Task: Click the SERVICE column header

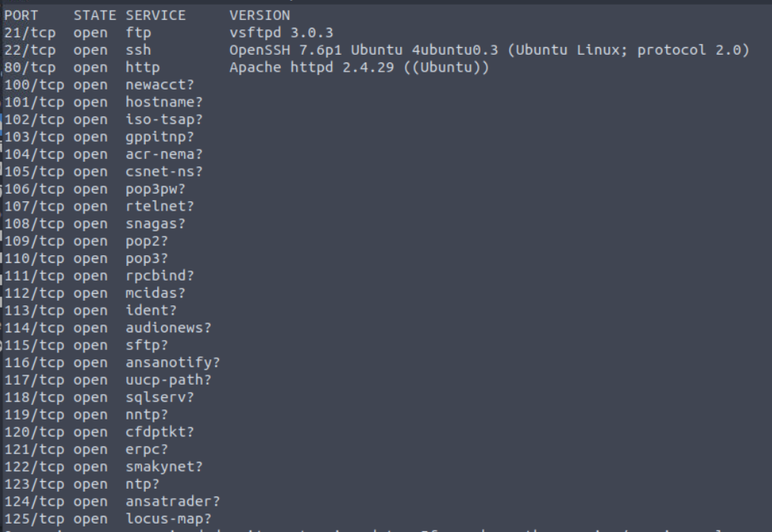Action: [x=156, y=15]
